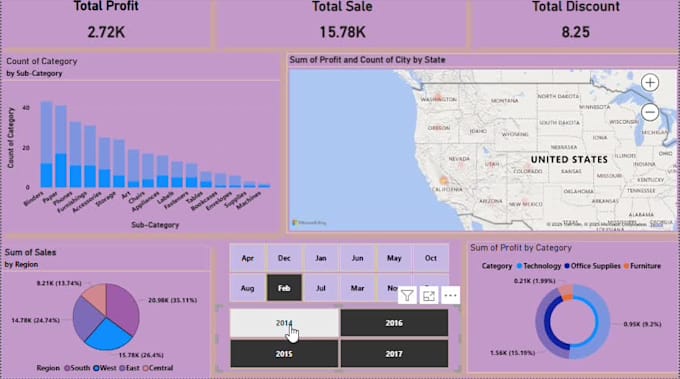Select the Accessories bar in the chart
The width and height of the screenshot is (680, 379).
pos(105,163)
